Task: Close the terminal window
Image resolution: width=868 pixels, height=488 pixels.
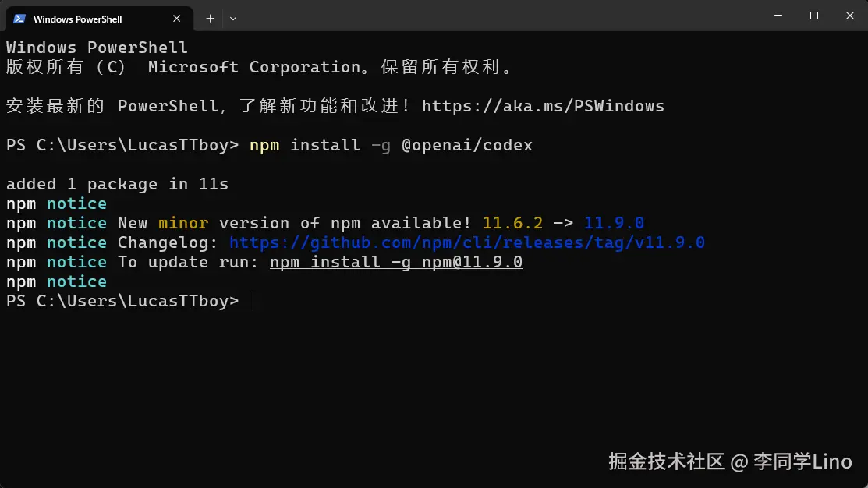Action: pos(849,16)
